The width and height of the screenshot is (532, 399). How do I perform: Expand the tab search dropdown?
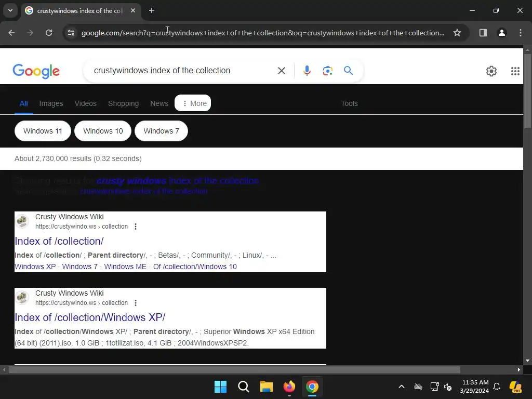point(10,10)
